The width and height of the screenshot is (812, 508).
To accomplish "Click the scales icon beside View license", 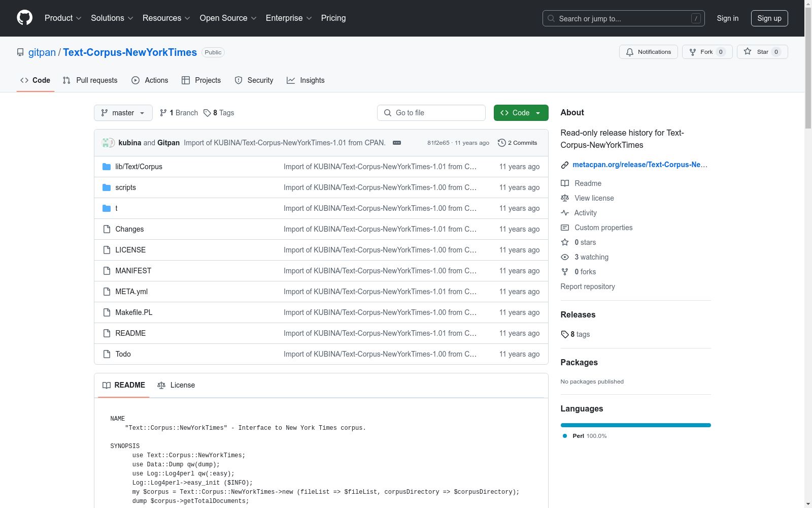I will [x=565, y=198].
